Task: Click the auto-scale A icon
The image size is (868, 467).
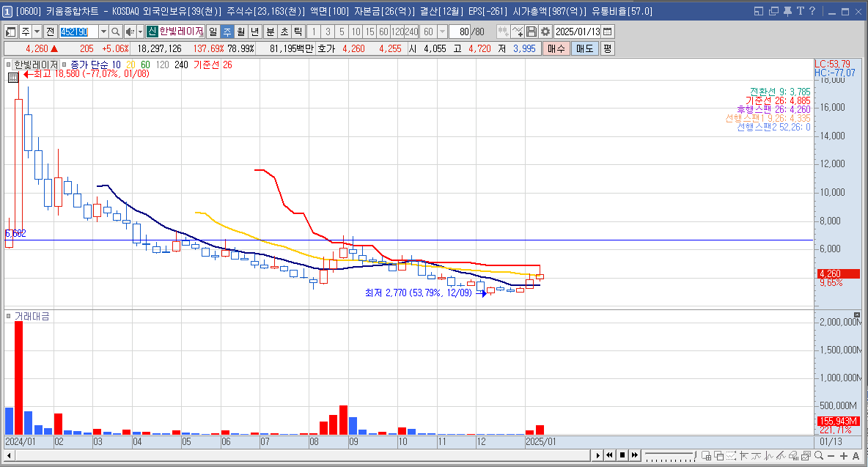Action: click(856, 456)
